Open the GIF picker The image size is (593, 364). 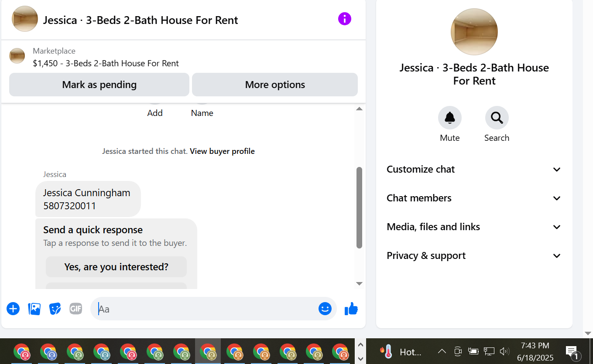point(76,309)
